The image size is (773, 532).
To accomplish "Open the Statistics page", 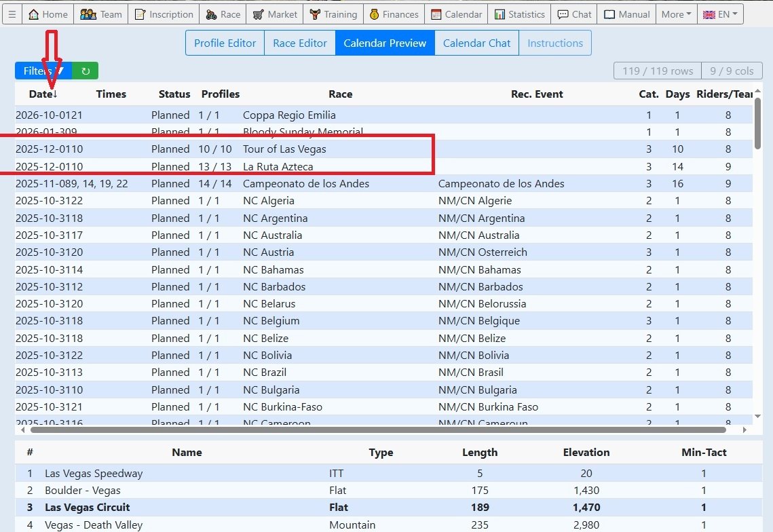I will 519,14.
